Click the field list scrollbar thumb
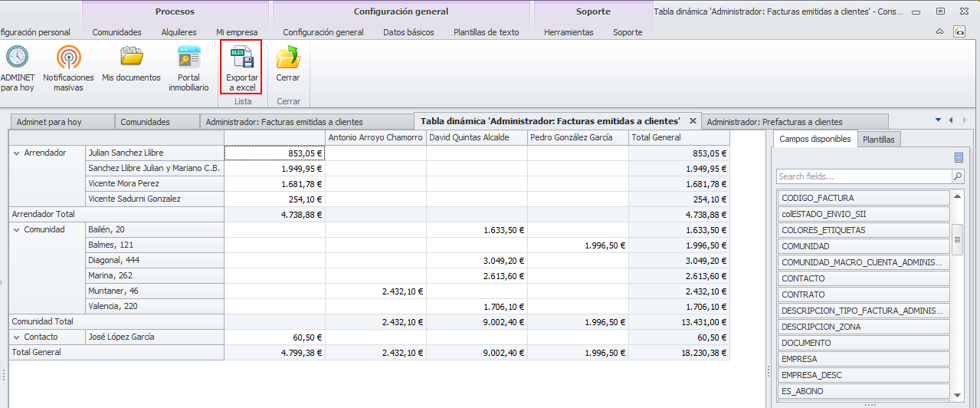980x408 pixels. coord(957,240)
